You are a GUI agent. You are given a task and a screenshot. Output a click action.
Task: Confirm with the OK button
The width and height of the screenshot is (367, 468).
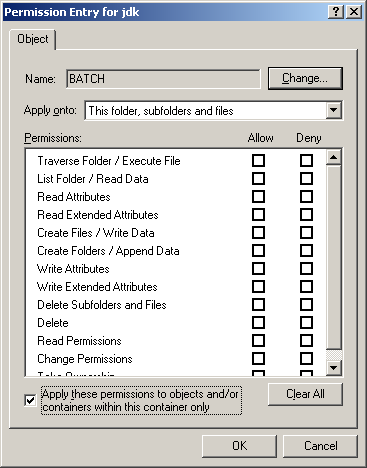tap(239, 446)
